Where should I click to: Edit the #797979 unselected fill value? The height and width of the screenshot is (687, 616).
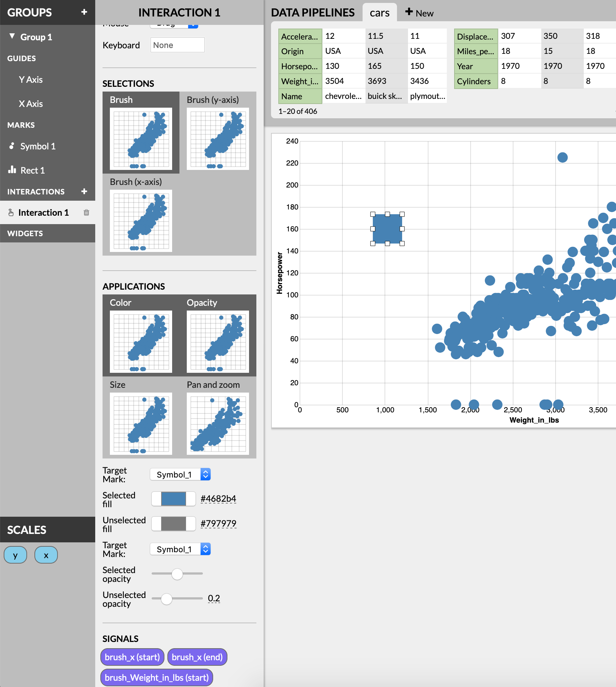(x=218, y=524)
